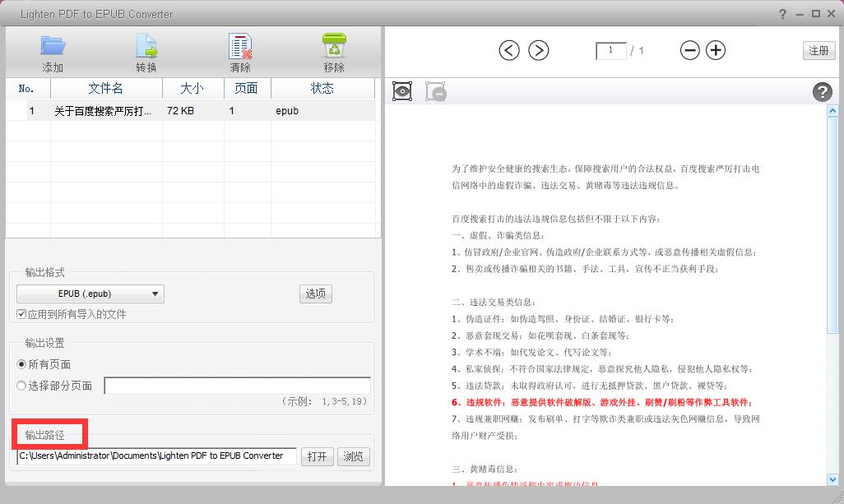844x504 pixels.
Task: Sort the list by 大小 column header
Action: pos(192,88)
